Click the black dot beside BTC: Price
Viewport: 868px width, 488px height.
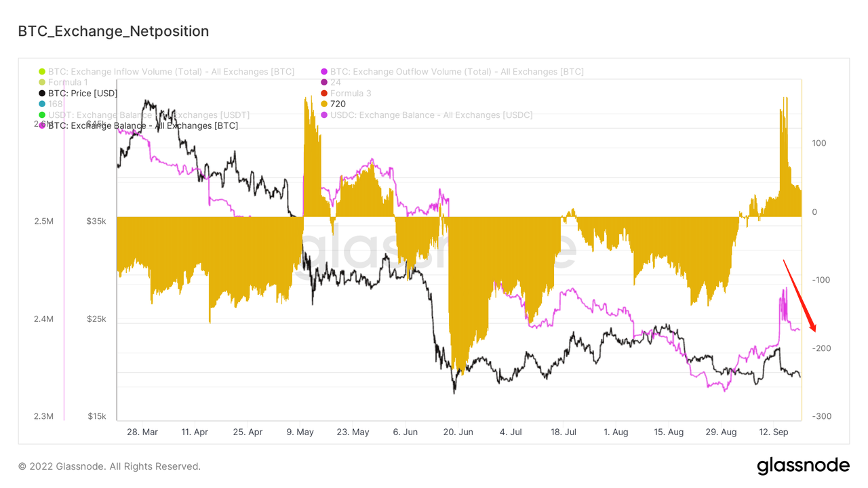coord(42,94)
